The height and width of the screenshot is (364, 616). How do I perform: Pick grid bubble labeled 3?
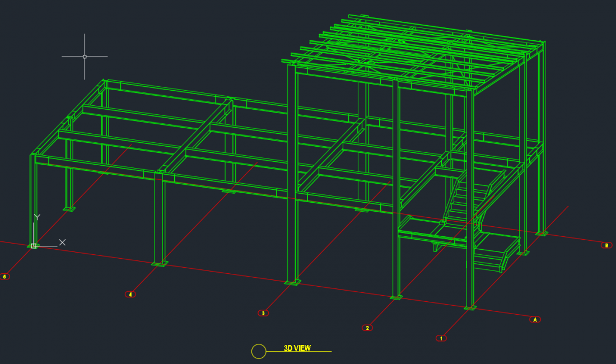click(263, 313)
